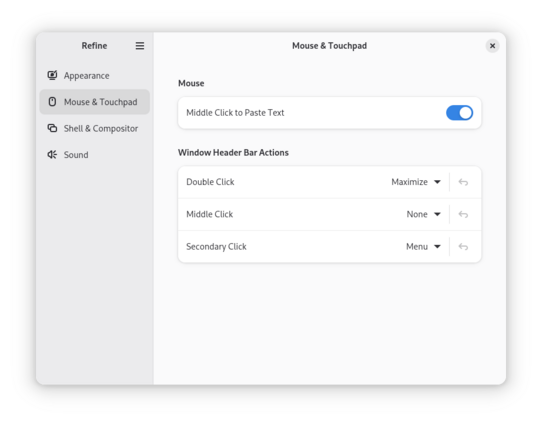
Task: Reset Double Click action to default
Action: coord(463,182)
